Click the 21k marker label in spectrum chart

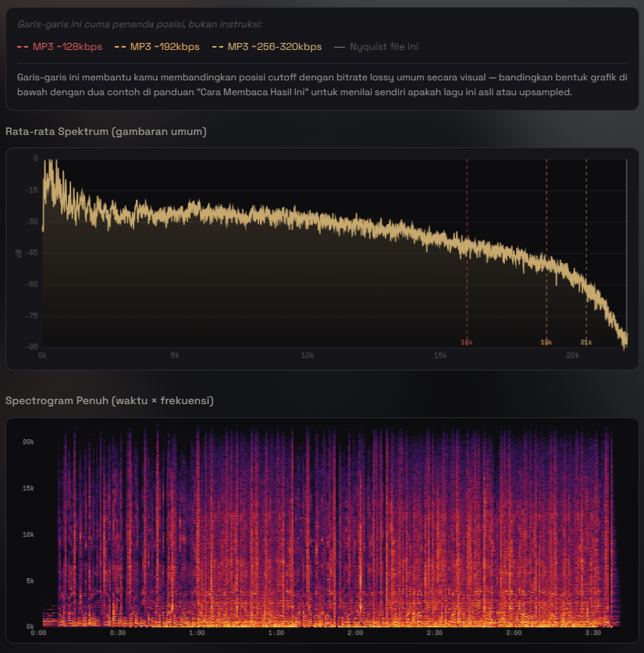coord(586,342)
